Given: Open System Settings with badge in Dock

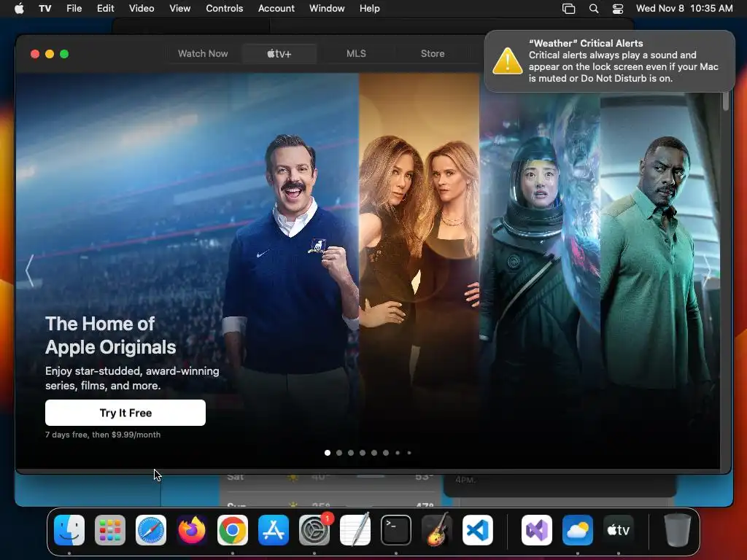Looking at the screenshot, I should coord(314,530).
